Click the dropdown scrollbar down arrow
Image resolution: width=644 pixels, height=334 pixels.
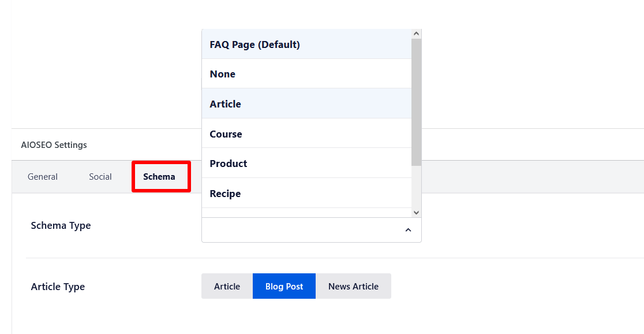click(416, 212)
